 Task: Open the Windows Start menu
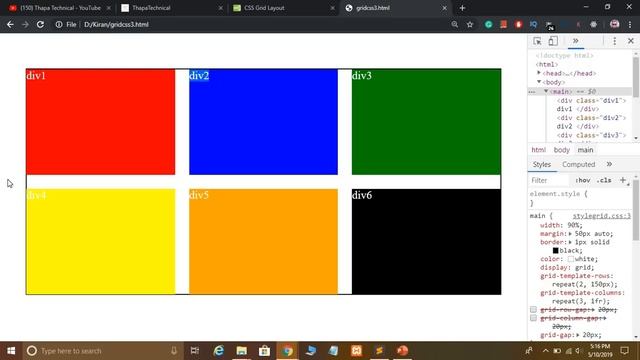pyautogui.click(x=11, y=351)
